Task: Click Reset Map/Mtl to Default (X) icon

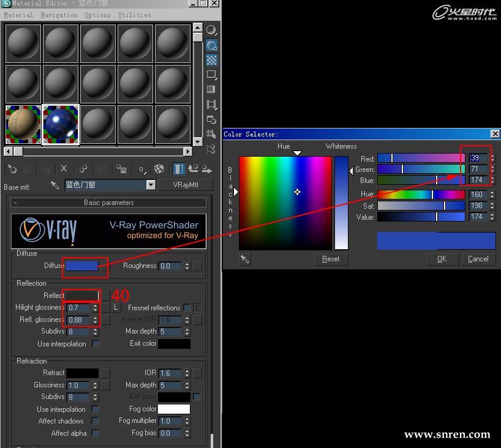Action: [64, 169]
